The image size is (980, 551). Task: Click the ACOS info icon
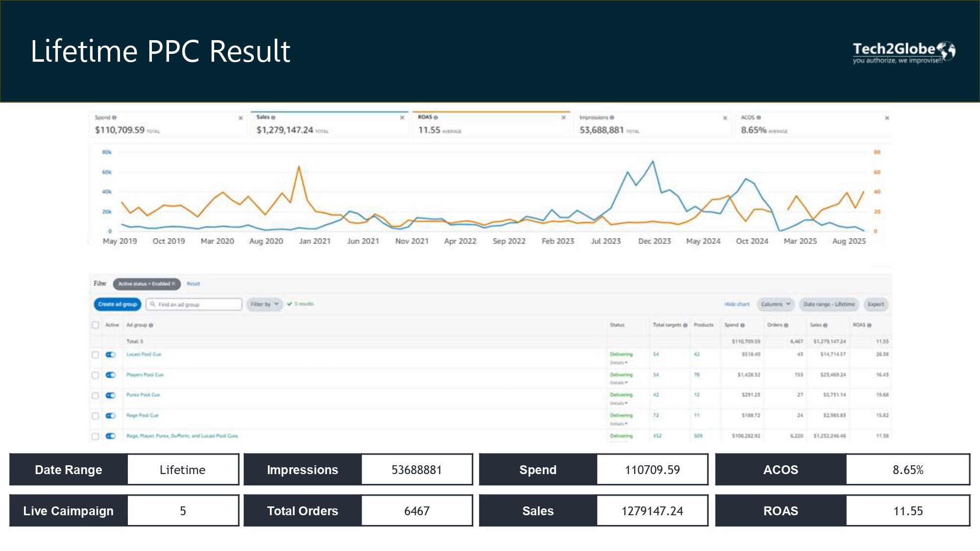click(759, 118)
